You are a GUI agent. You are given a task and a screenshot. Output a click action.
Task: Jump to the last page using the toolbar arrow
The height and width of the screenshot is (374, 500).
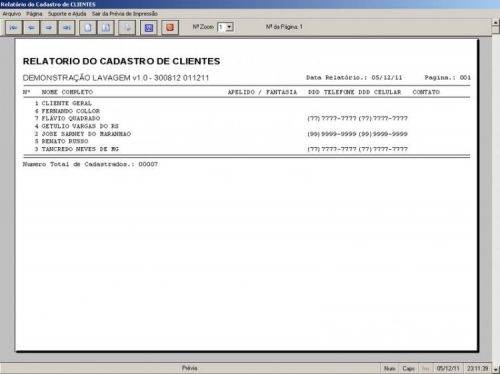(66, 28)
